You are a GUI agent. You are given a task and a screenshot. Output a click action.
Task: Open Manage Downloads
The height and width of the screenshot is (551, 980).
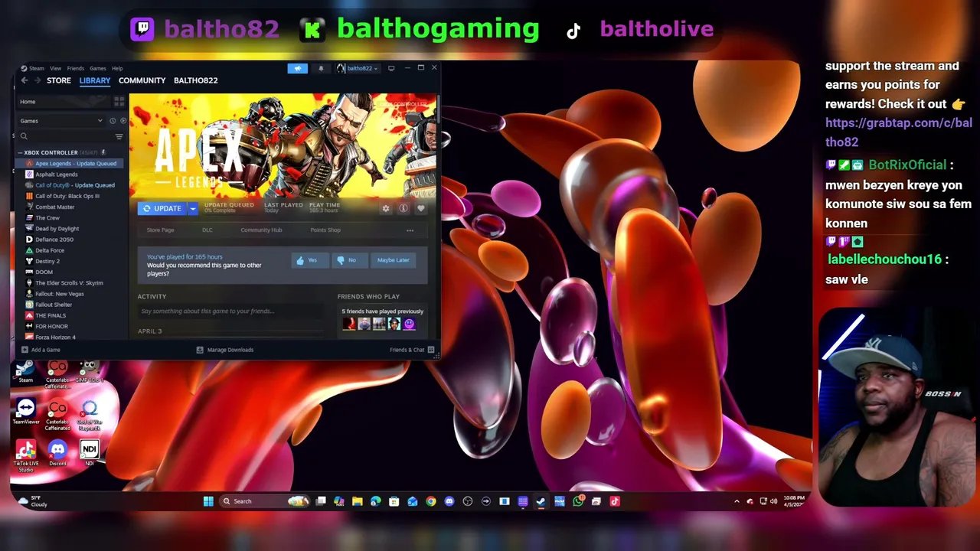click(225, 350)
